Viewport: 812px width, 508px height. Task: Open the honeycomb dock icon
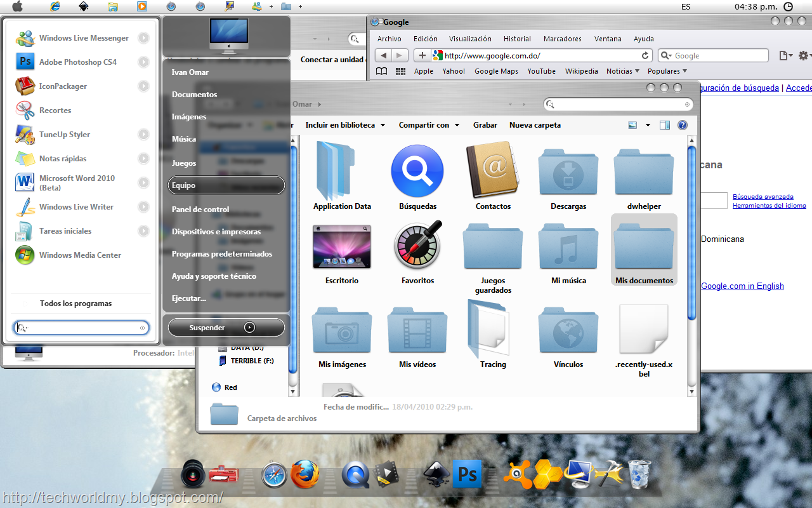548,475
